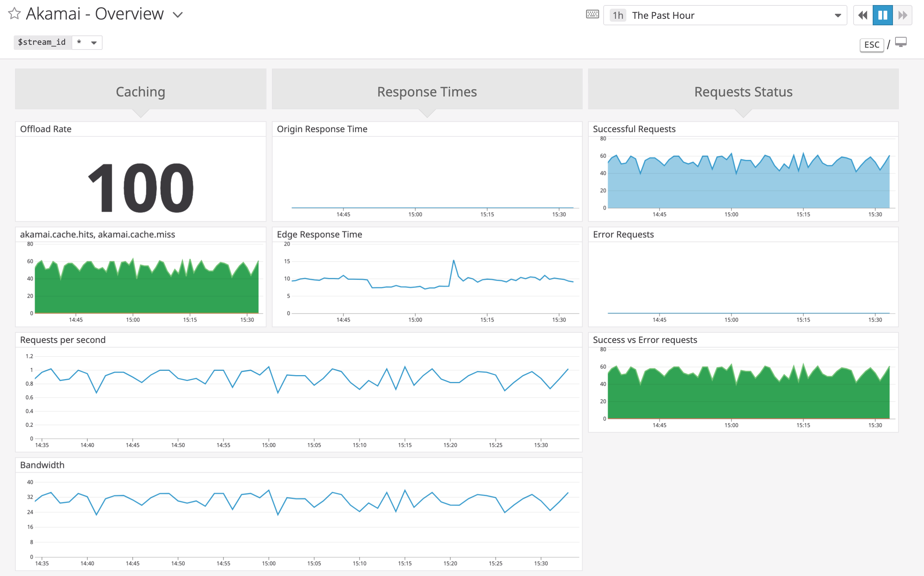The width and height of the screenshot is (924, 576).
Task: Open the Akamai - Overview title dropdown
Action: pyautogui.click(x=178, y=14)
